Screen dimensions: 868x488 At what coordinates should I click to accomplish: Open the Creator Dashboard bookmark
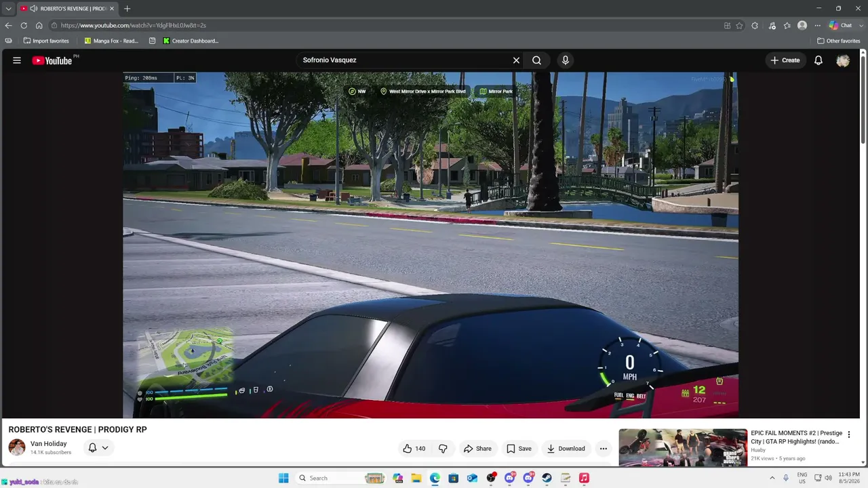tap(191, 41)
